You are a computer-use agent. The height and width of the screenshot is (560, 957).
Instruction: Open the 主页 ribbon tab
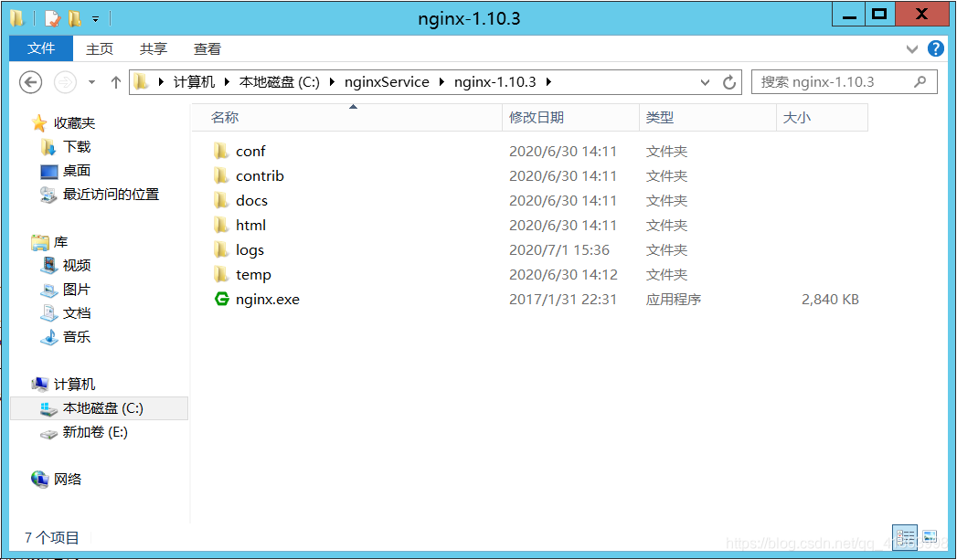pos(100,48)
